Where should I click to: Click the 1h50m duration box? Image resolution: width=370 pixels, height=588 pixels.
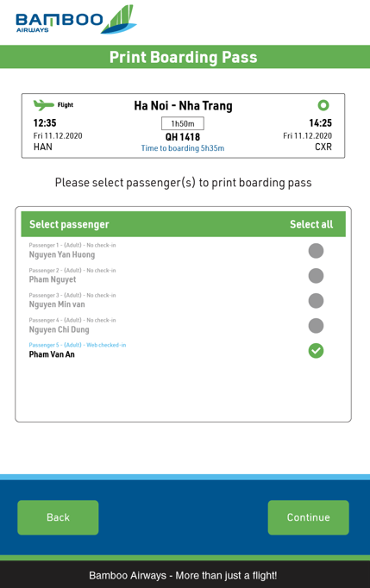pyautogui.click(x=183, y=123)
